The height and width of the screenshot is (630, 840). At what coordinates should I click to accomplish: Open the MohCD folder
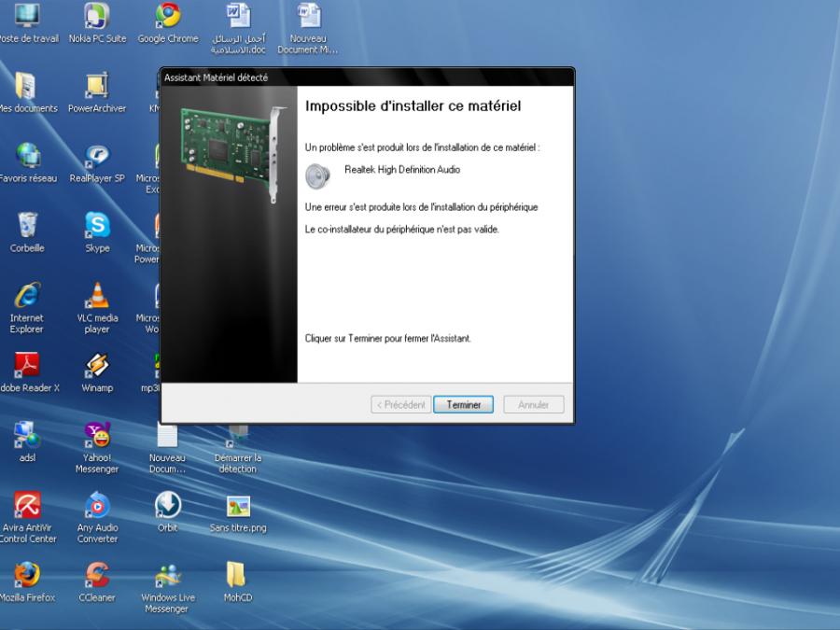[x=237, y=575]
